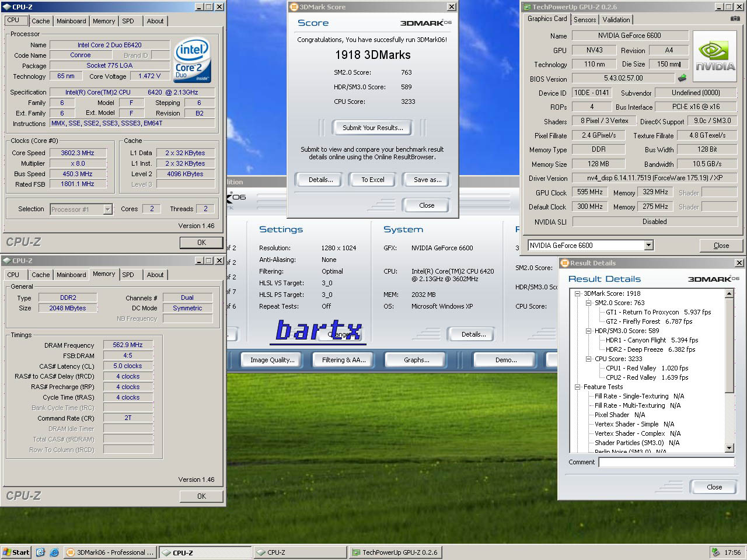Open SPD tab in CPU-Z processor window
The height and width of the screenshot is (560, 747).
[x=128, y=21]
